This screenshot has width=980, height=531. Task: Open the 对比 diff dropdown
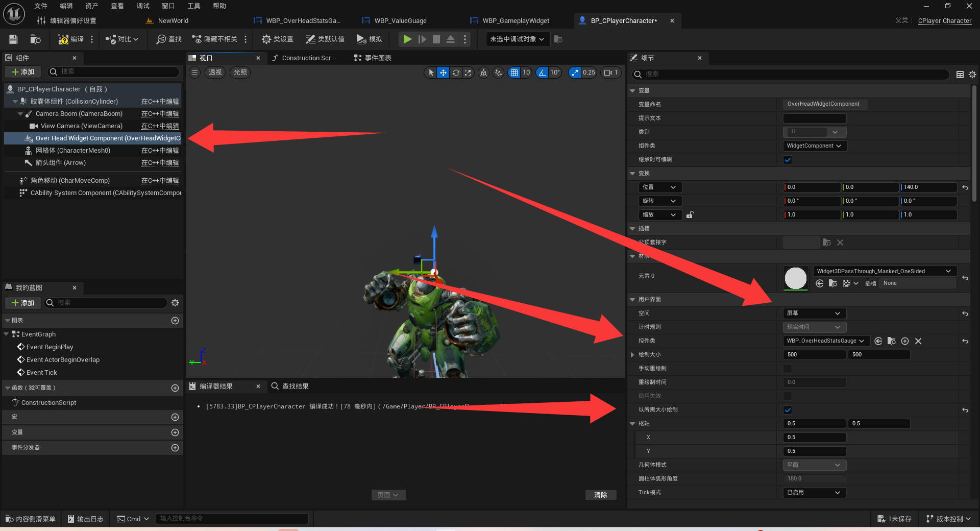122,39
